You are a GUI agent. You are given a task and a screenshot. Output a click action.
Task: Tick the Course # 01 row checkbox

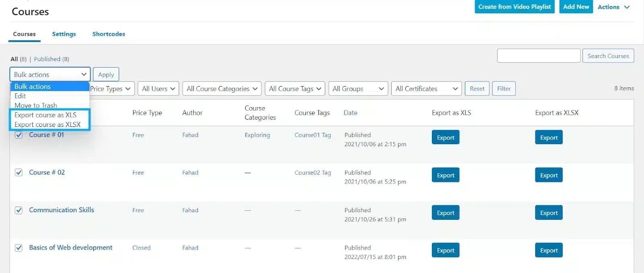pyautogui.click(x=19, y=135)
